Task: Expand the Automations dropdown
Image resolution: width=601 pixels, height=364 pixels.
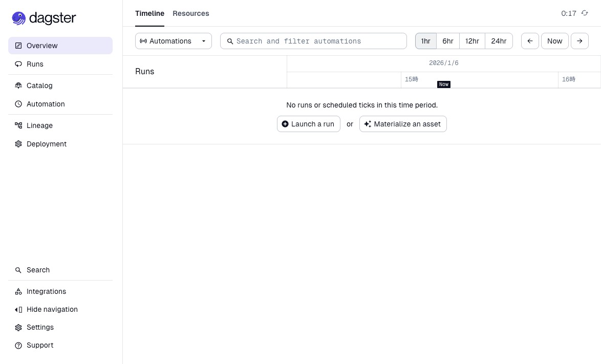Action: coord(173,41)
